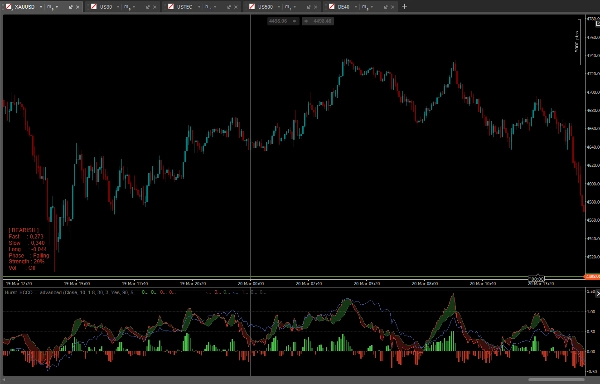Close the USTEC chart tab
Screen dimensions: 600x384
(236, 7)
